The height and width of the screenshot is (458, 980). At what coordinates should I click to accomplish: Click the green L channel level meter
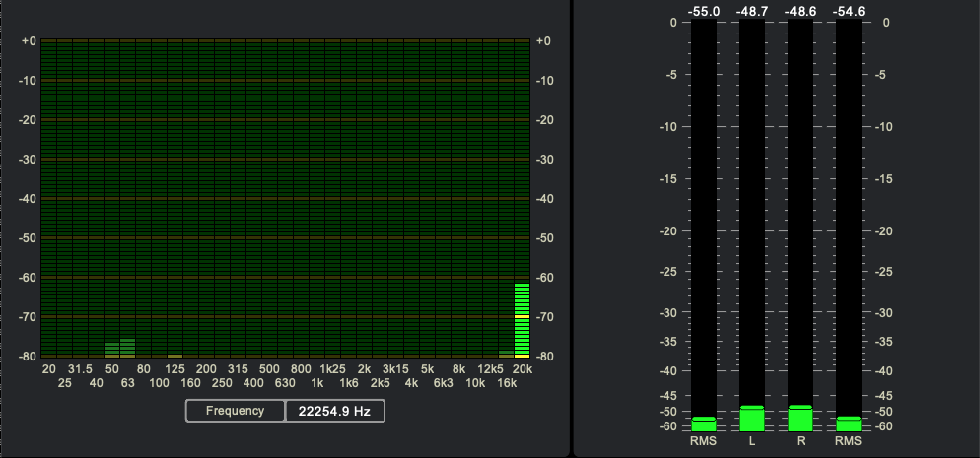(752, 419)
